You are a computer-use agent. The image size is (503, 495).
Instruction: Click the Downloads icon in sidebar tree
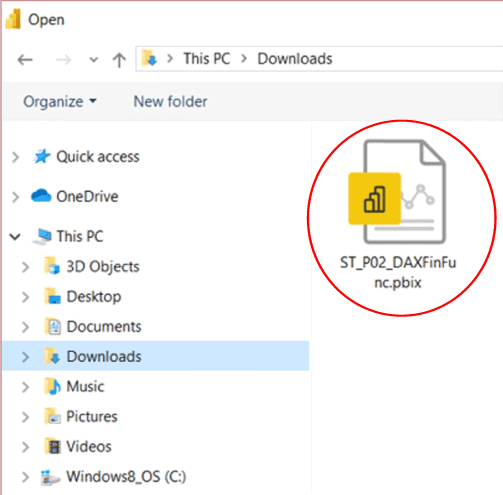[52, 356]
